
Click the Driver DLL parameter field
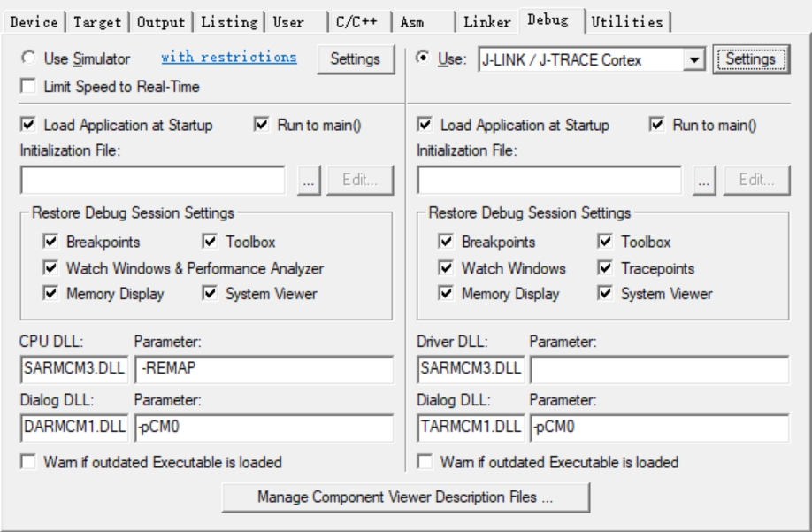658,369
